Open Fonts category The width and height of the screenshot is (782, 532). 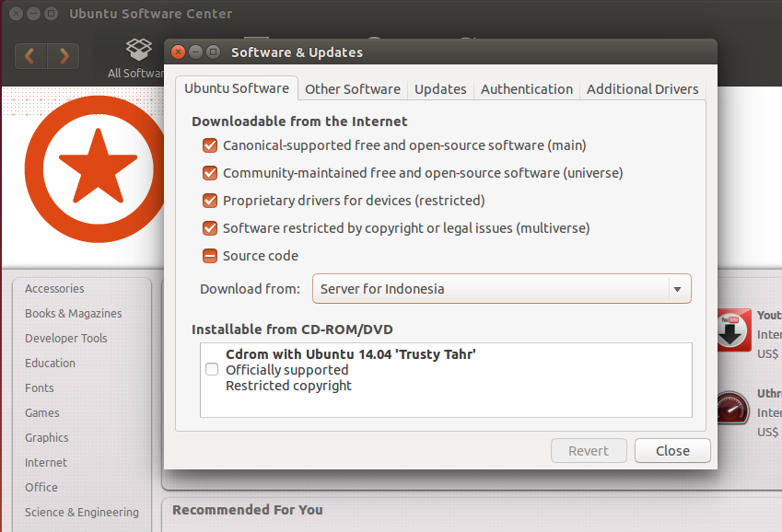pyautogui.click(x=40, y=387)
